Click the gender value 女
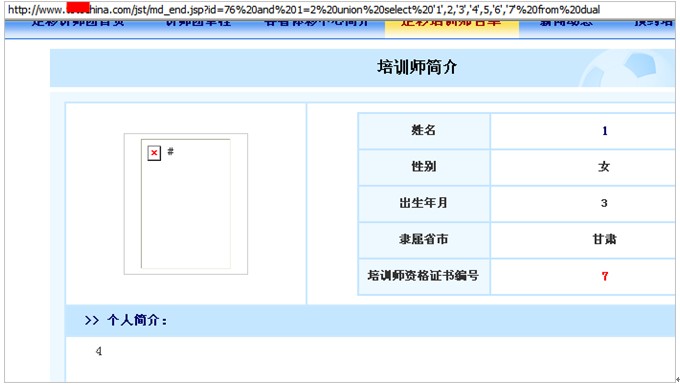 (604, 167)
